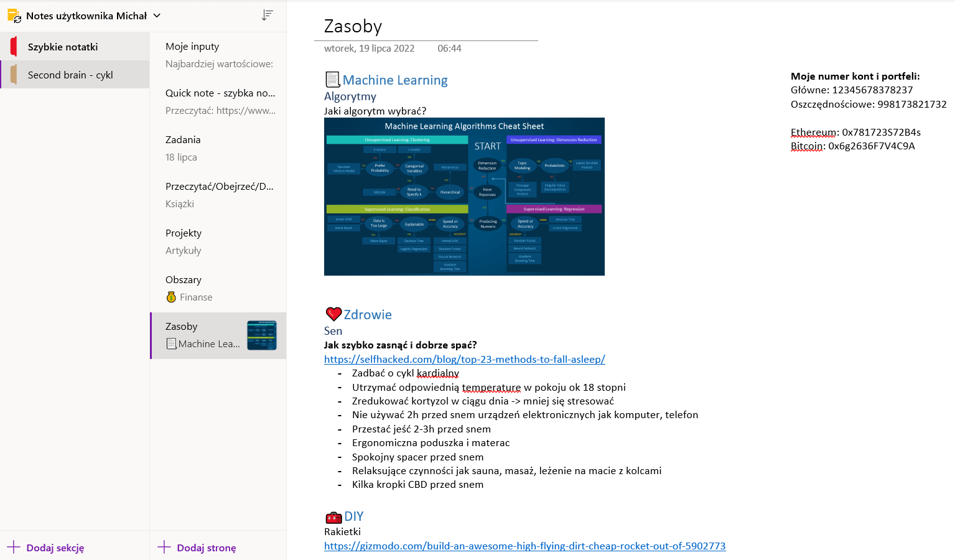Select the Szybkie notatki section
Image resolution: width=955 pixels, height=560 pixels.
coord(75,47)
